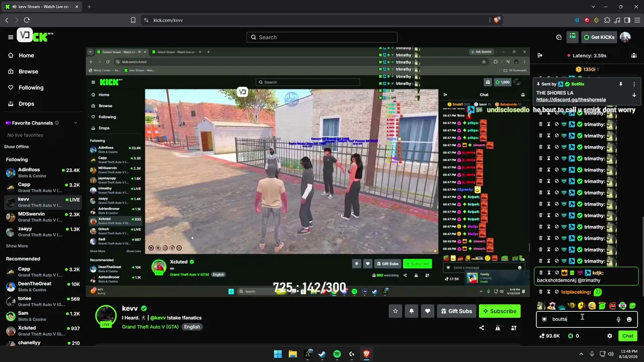Screen dimensions: 644x362
Task: Show more followed channels
Action: pos(17,246)
